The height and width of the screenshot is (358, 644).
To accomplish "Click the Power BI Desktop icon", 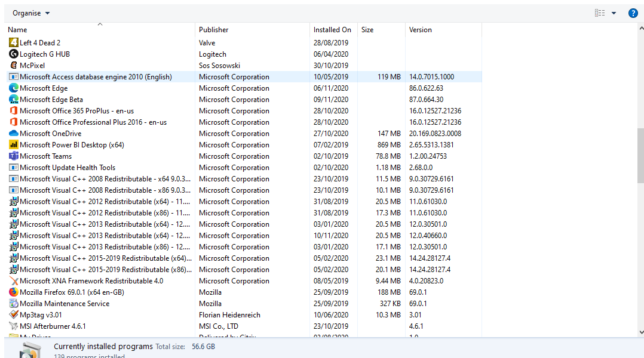I will (14, 145).
